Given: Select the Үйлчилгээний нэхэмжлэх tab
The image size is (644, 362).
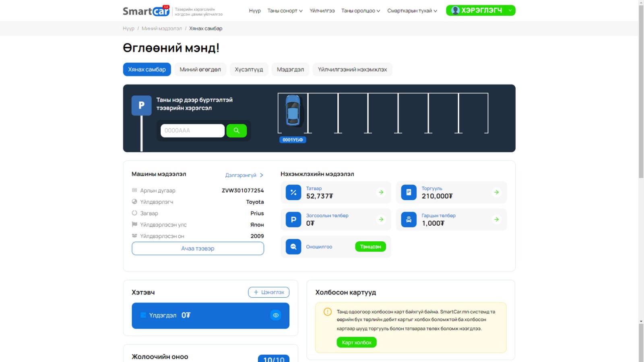Looking at the screenshot, I should pos(352,70).
